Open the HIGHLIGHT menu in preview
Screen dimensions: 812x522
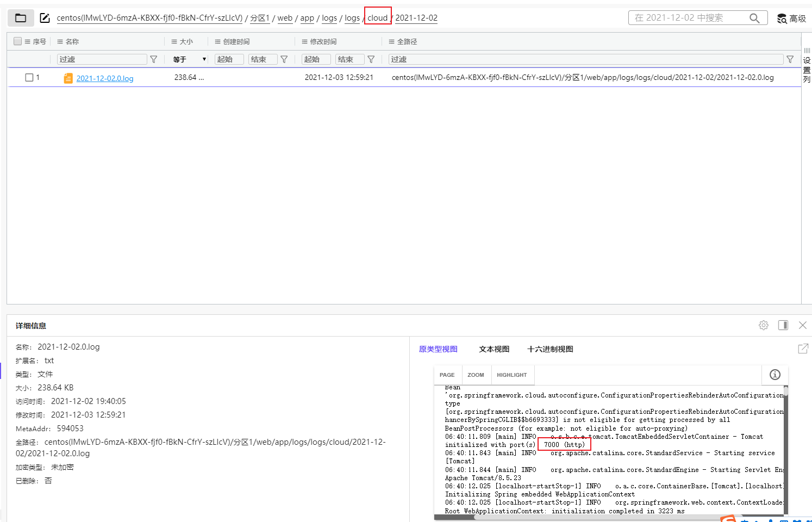(x=511, y=375)
